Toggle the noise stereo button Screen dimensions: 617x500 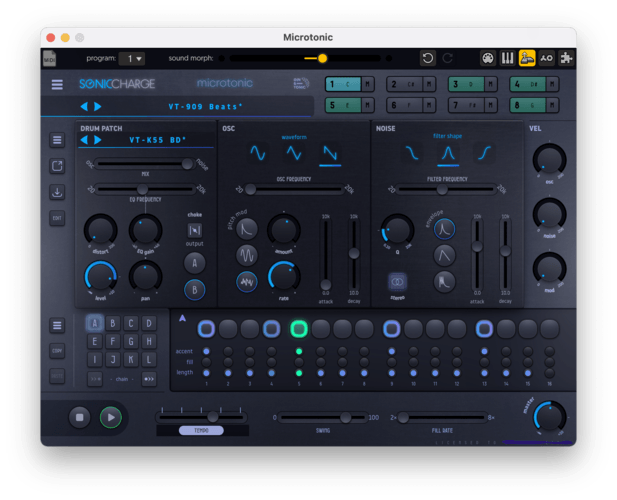point(397,282)
